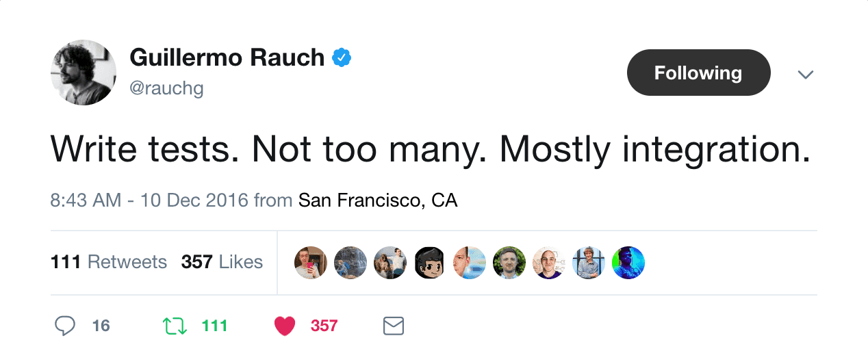Click the reply speech bubble icon

(64, 326)
